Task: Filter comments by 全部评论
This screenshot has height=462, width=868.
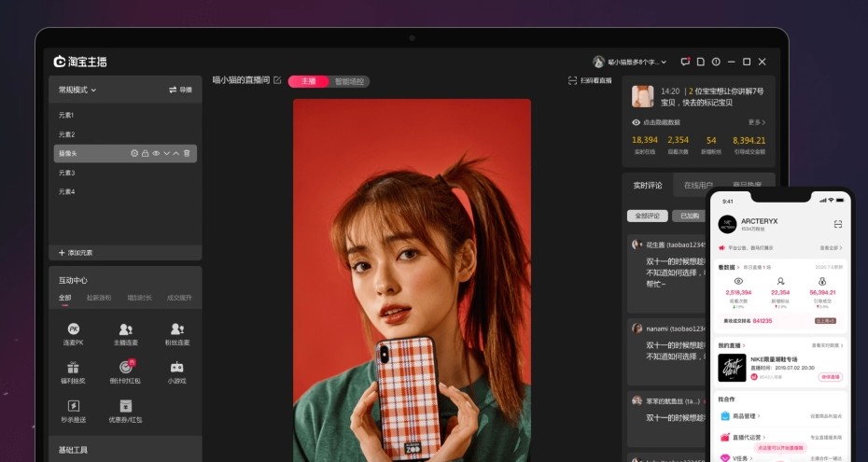Action: pyautogui.click(x=647, y=216)
